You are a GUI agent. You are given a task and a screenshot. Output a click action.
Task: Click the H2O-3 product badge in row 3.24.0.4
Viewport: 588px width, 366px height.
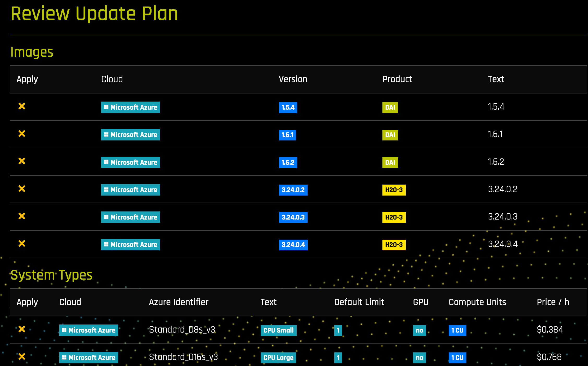point(394,245)
